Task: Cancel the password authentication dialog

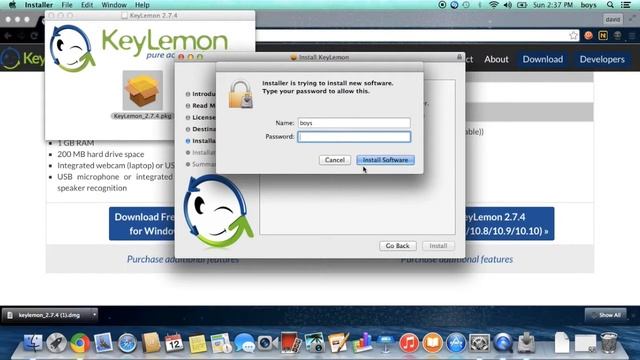Action: coord(335,160)
